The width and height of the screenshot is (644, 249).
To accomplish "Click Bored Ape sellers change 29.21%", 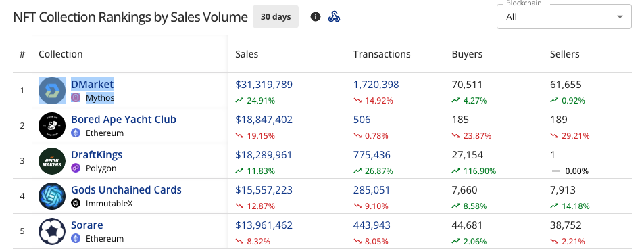I will click(x=570, y=135).
